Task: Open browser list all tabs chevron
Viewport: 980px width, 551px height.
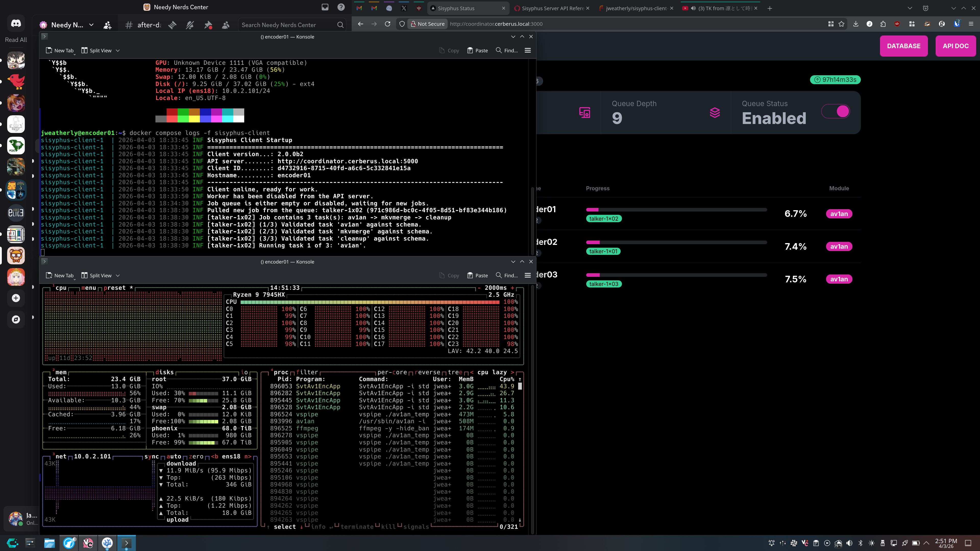Action: [x=910, y=8]
